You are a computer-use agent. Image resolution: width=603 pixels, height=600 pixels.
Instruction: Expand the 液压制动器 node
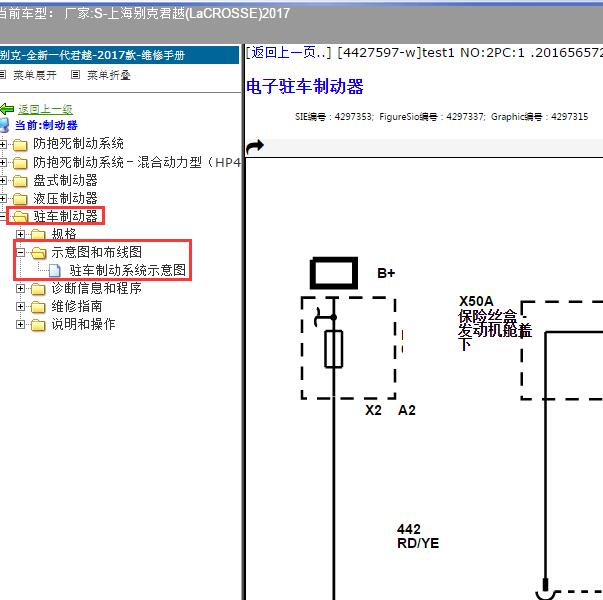coord(3,198)
